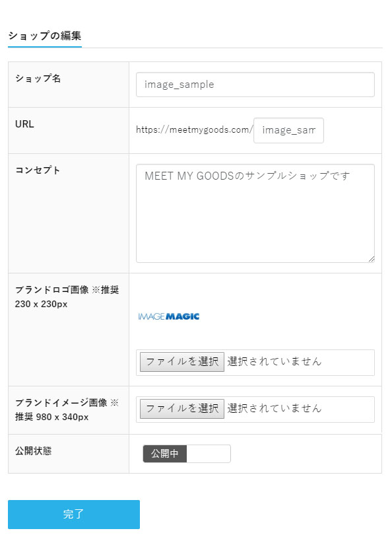Click 選択されていません text beside logo file button
The width and height of the screenshot is (392, 539).
click(274, 361)
